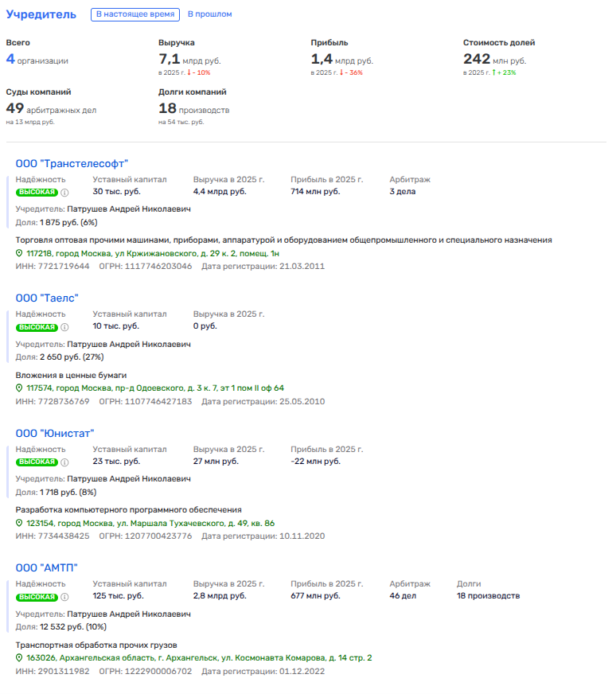Click map pin icon for Транстелесофт address
The width and height of the screenshot is (616, 694).
(x=20, y=253)
